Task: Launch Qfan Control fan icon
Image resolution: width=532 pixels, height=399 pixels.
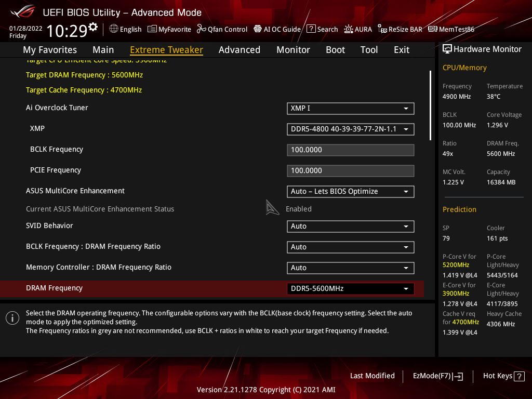Action: pyautogui.click(x=202, y=29)
